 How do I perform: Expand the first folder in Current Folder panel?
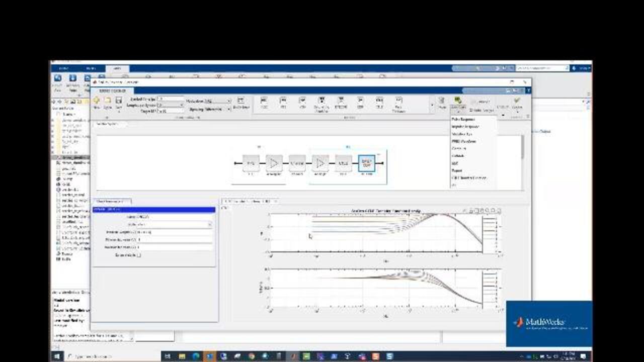click(53, 121)
